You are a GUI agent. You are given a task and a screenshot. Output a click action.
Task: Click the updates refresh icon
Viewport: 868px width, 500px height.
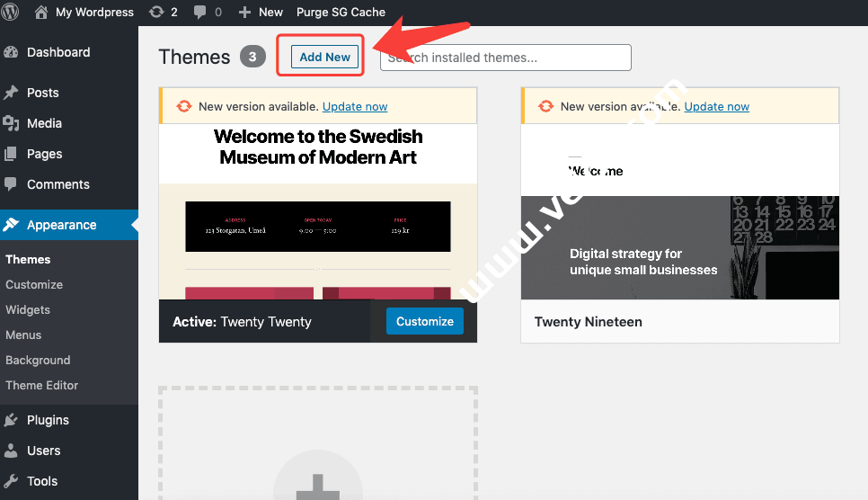pyautogui.click(x=156, y=12)
